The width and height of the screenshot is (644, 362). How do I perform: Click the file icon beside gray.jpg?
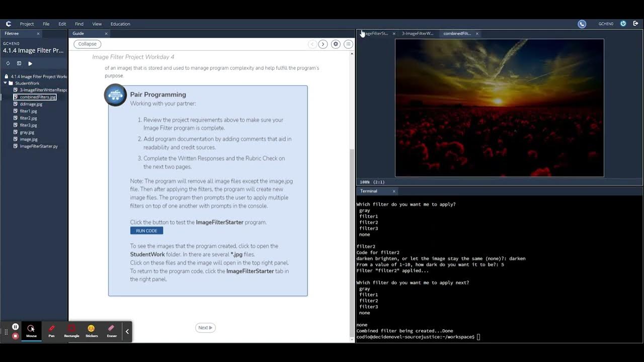(15, 132)
